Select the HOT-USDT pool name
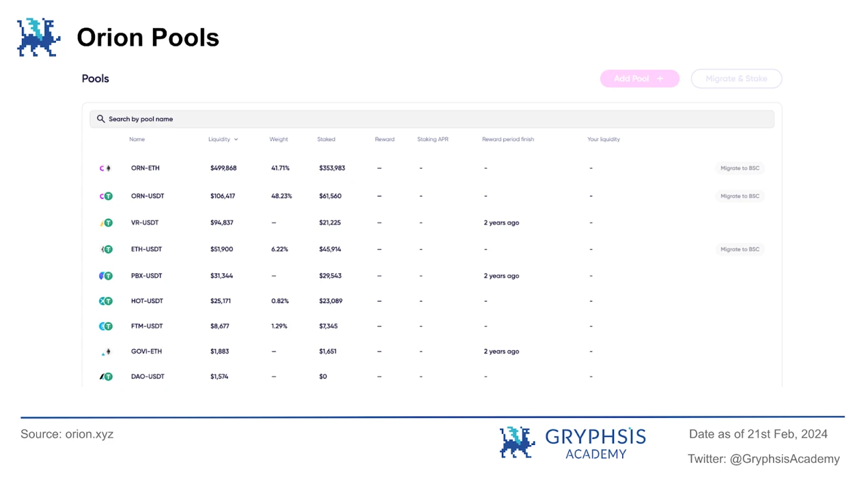This screenshot has width=868, height=482. point(147,301)
